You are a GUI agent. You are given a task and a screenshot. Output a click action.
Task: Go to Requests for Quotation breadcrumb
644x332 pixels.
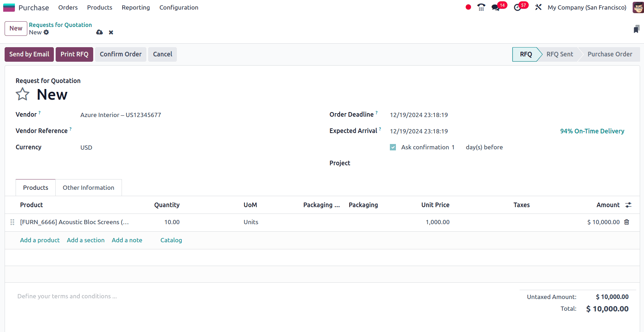click(x=60, y=25)
